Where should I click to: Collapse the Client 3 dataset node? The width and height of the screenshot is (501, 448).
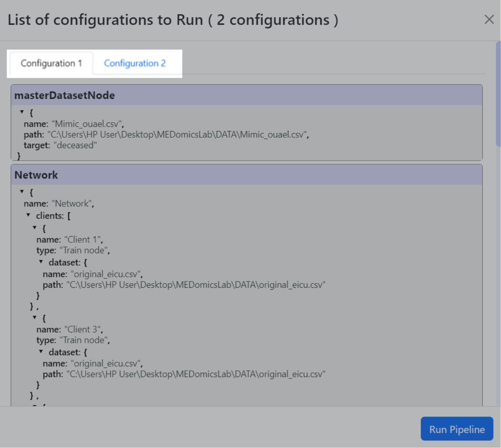coord(41,351)
